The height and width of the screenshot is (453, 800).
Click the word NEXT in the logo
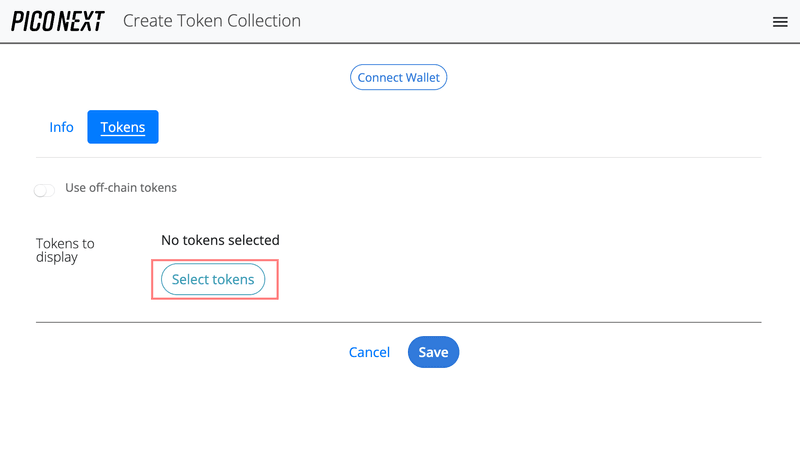(x=82, y=21)
